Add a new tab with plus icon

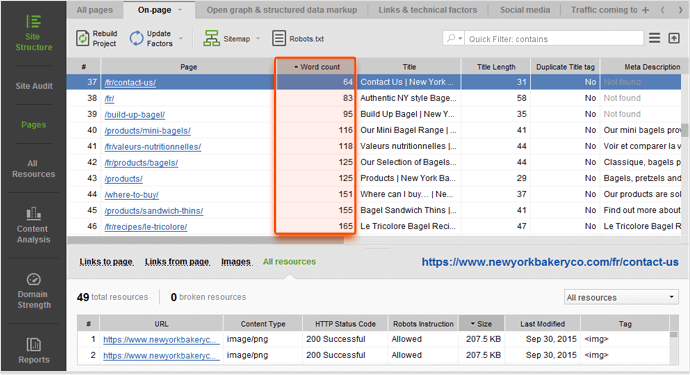(646, 10)
